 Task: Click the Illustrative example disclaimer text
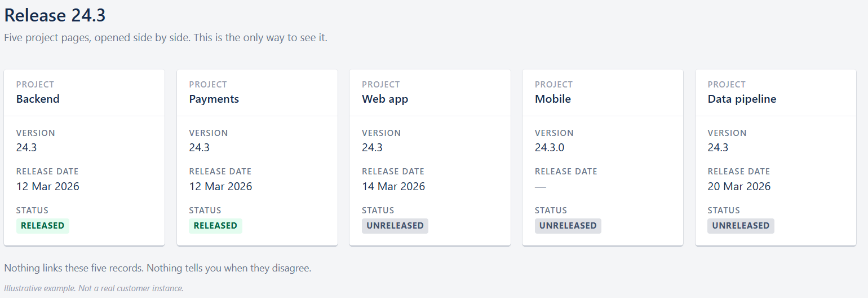pos(94,288)
